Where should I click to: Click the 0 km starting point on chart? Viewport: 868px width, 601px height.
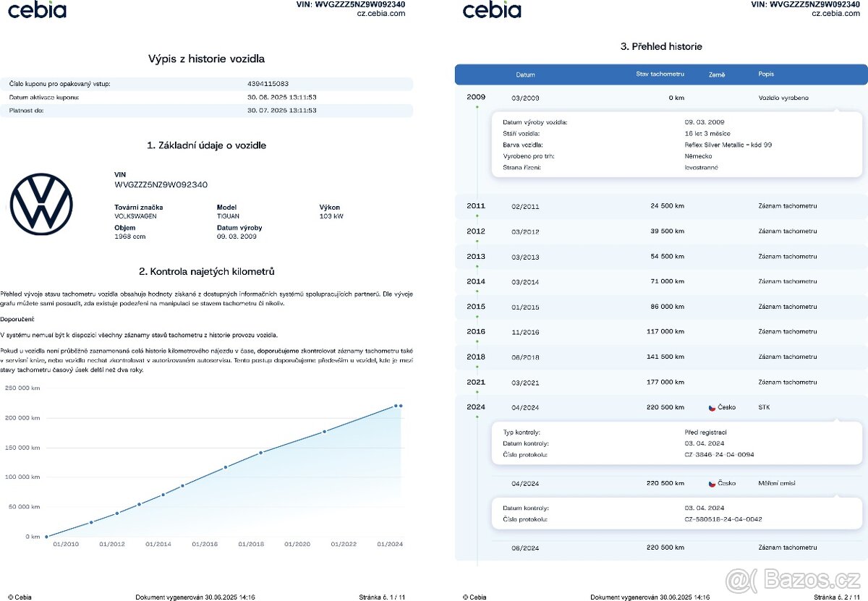tap(46, 537)
